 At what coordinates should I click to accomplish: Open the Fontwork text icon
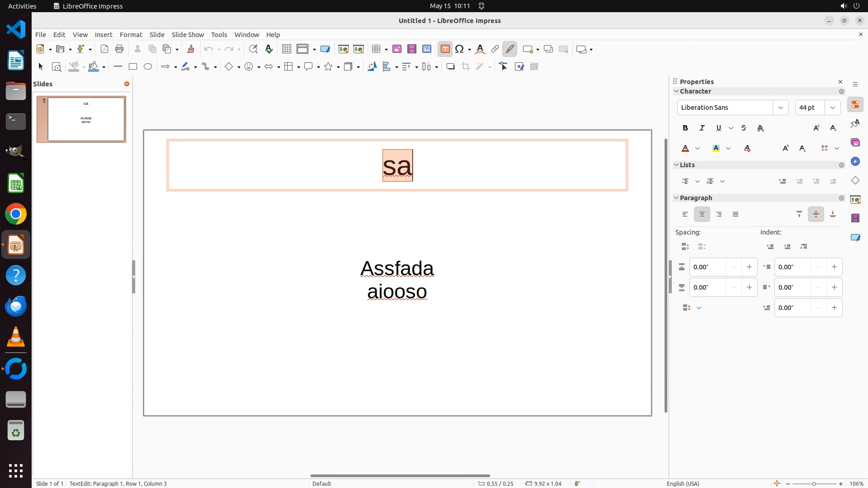(480, 49)
